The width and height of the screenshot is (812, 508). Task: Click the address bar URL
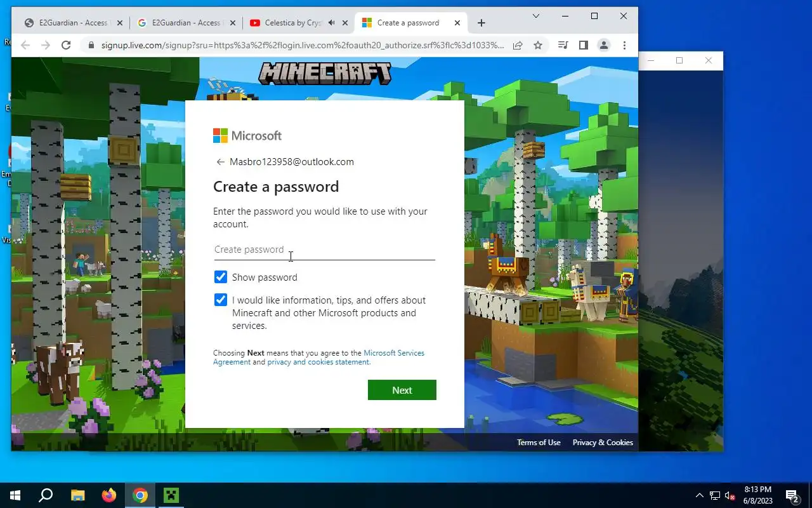(x=303, y=45)
